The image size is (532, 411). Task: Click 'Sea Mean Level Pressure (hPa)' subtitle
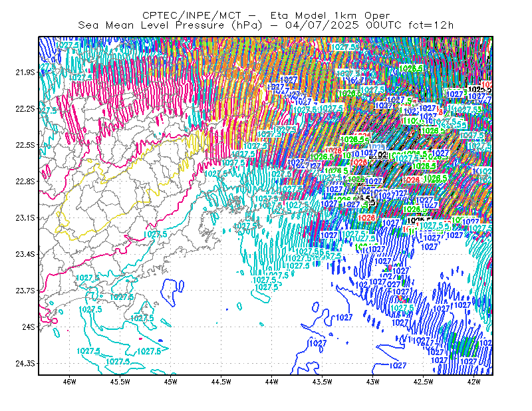170,25
